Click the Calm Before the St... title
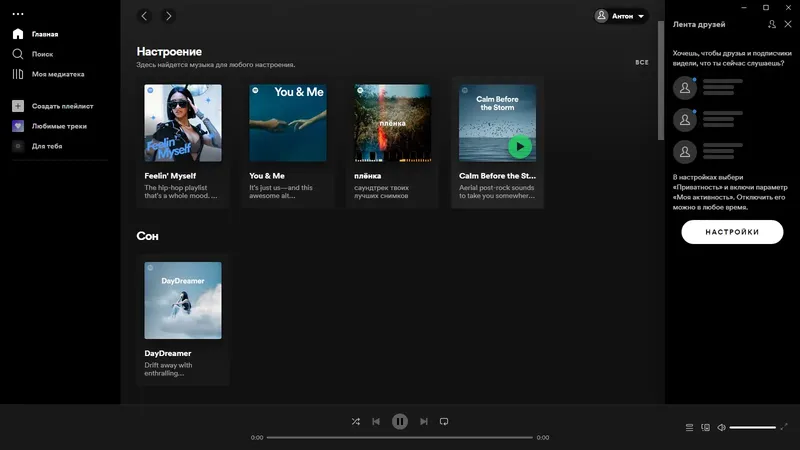Image resolution: width=800 pixels, height=450 pixels. [x=497, y=176]
